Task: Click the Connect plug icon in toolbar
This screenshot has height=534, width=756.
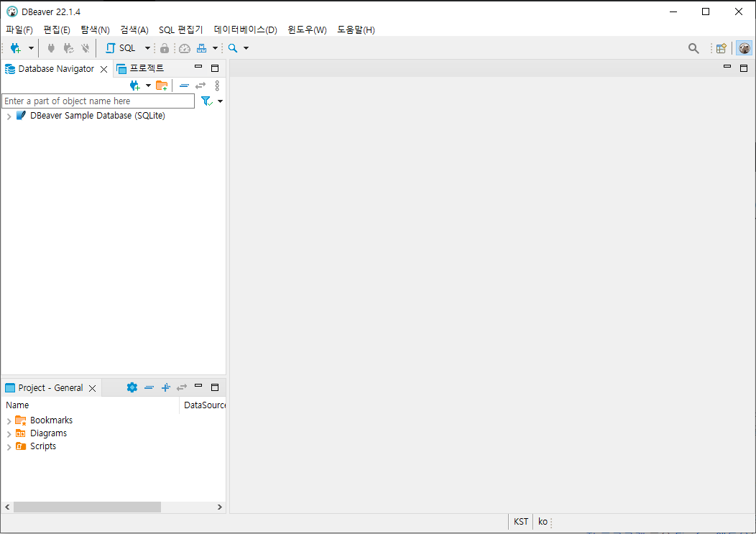Action: click(51, 48)
